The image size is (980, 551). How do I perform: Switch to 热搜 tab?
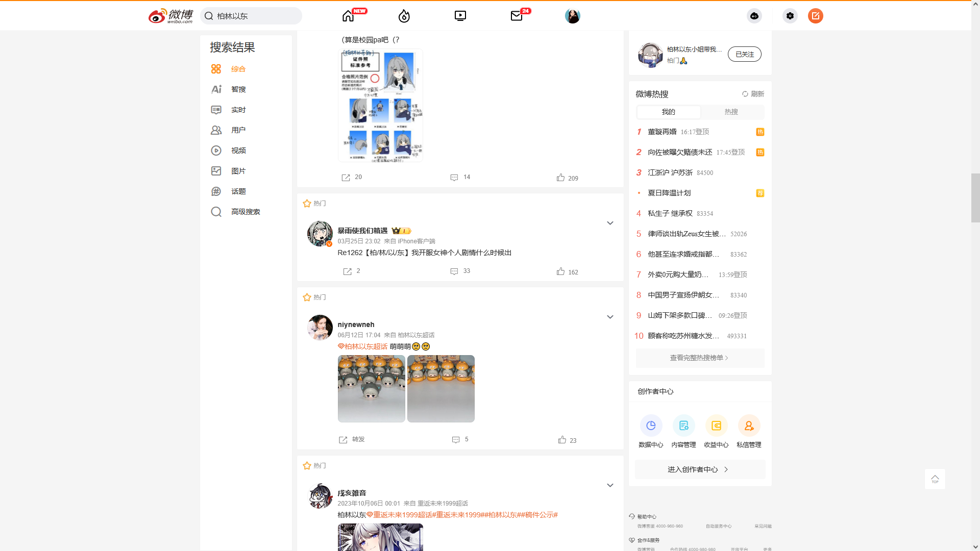(x=731, y=112)
